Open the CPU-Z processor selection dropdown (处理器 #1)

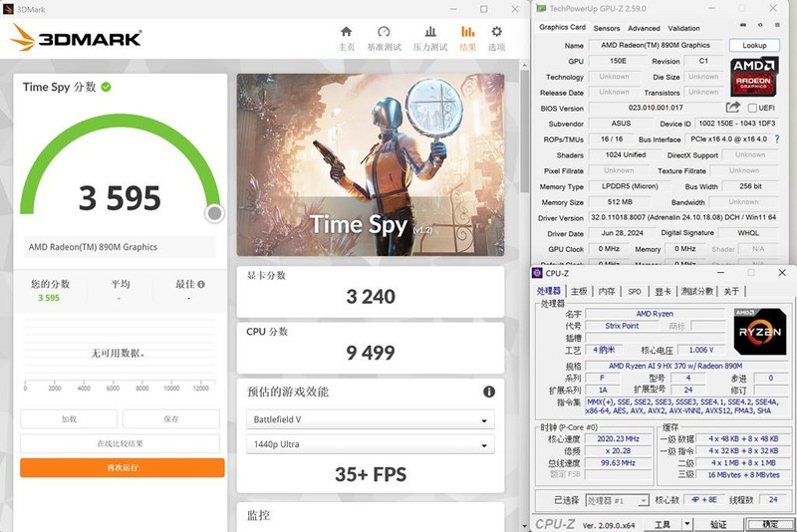tap(616, 500)
